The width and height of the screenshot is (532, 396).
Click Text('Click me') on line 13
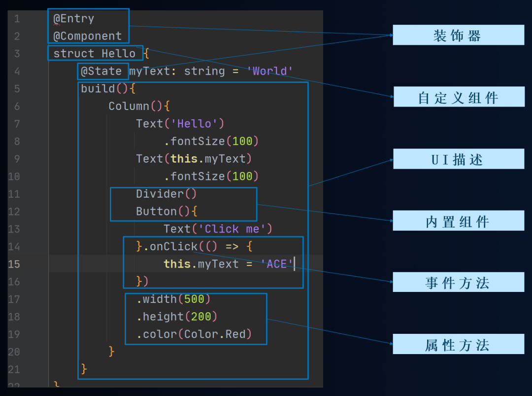[218, 229]
